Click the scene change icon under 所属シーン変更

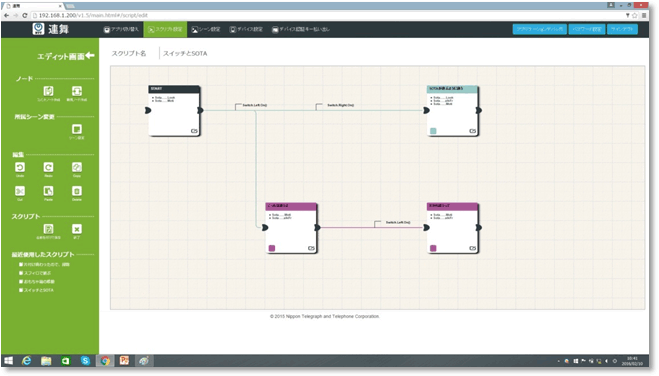76,129
